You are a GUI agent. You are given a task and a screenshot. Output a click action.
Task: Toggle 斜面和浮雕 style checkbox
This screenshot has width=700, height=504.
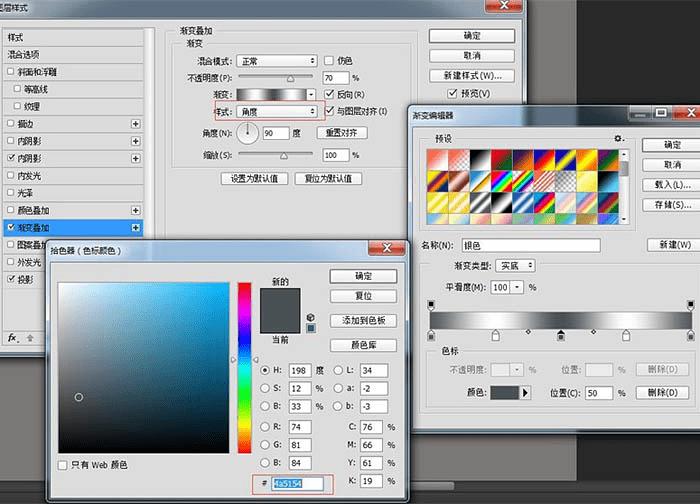tap(11, 71)
